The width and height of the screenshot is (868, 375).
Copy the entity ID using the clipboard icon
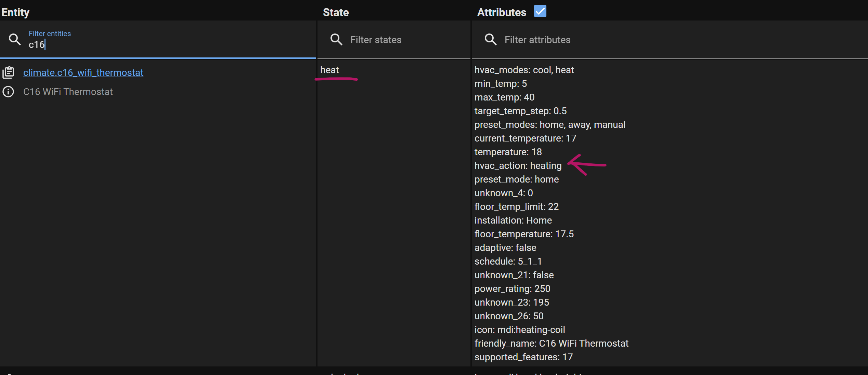point(8,72)
